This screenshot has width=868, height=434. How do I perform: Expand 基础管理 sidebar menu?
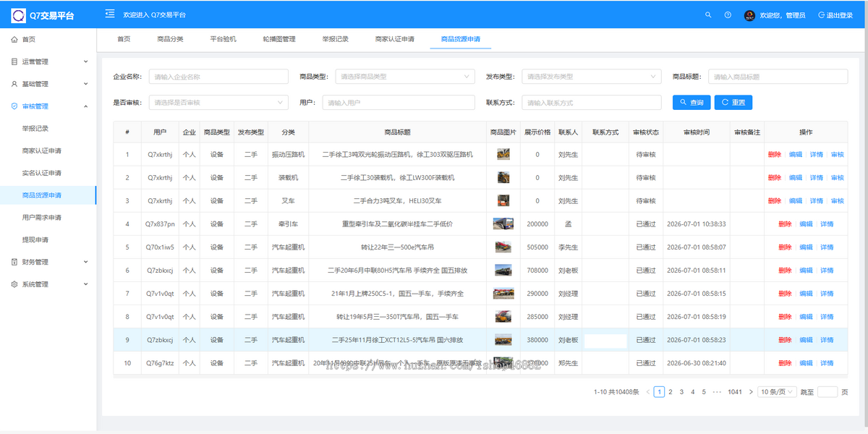[x=48, y=84]
